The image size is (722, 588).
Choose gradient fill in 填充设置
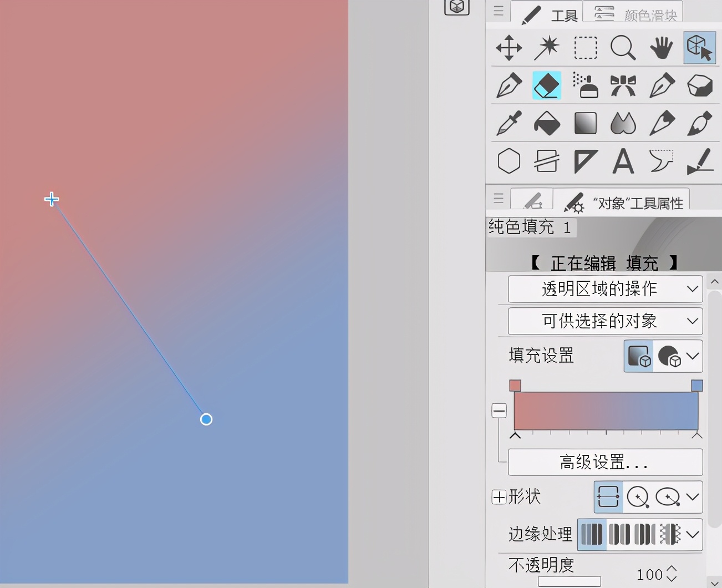[639, 356]
